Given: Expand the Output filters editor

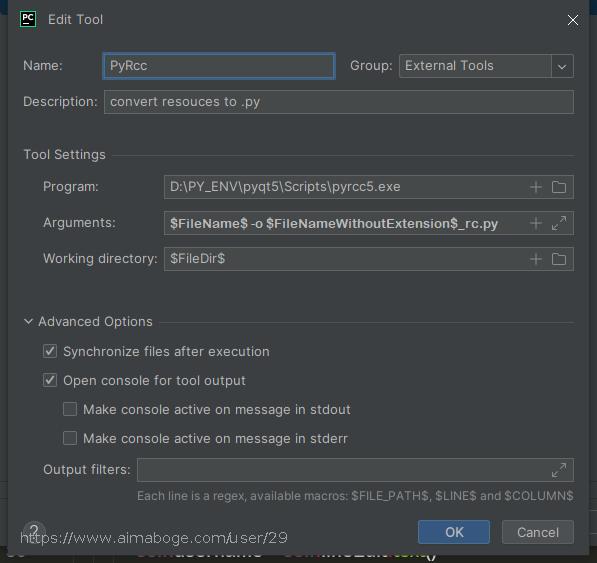Looking at the screenshot, I should 559,470.
